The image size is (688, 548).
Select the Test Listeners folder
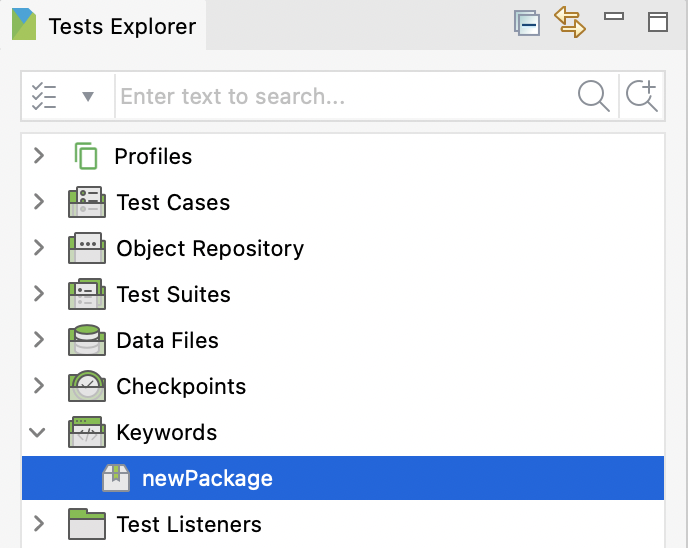(x=189, y=524)
